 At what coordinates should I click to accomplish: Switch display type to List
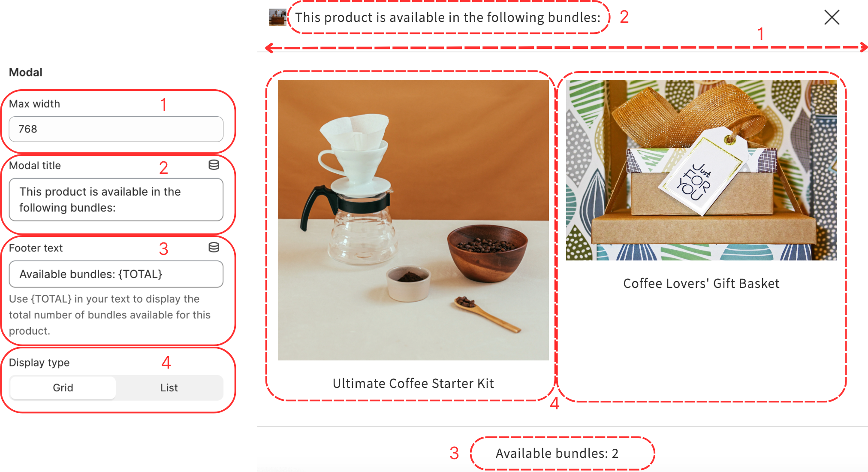coord(169,388)
